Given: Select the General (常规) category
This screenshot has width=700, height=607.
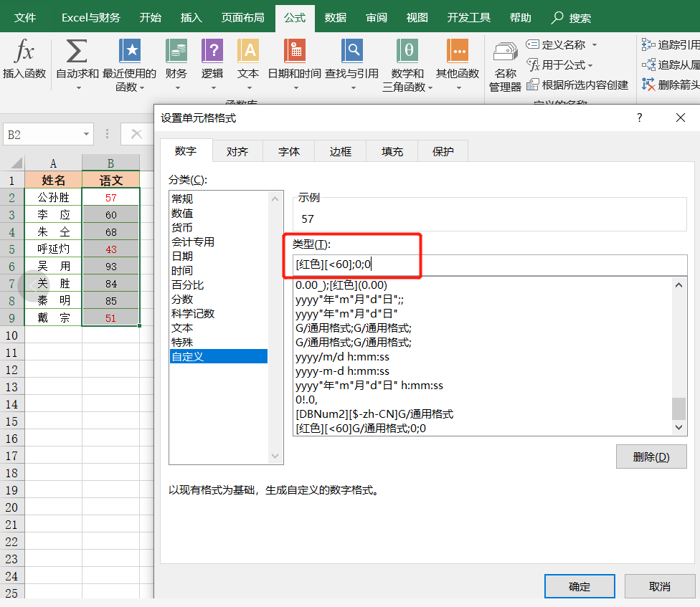Looking at the screenshot, I should click(x=219, y=199).
